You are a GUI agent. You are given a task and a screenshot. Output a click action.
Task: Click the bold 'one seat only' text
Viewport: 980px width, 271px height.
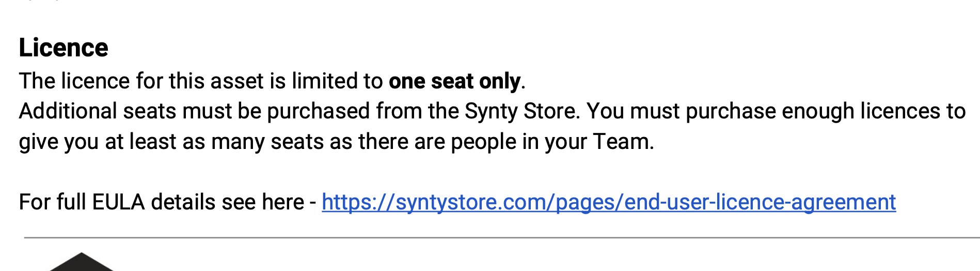click(454, 81)
